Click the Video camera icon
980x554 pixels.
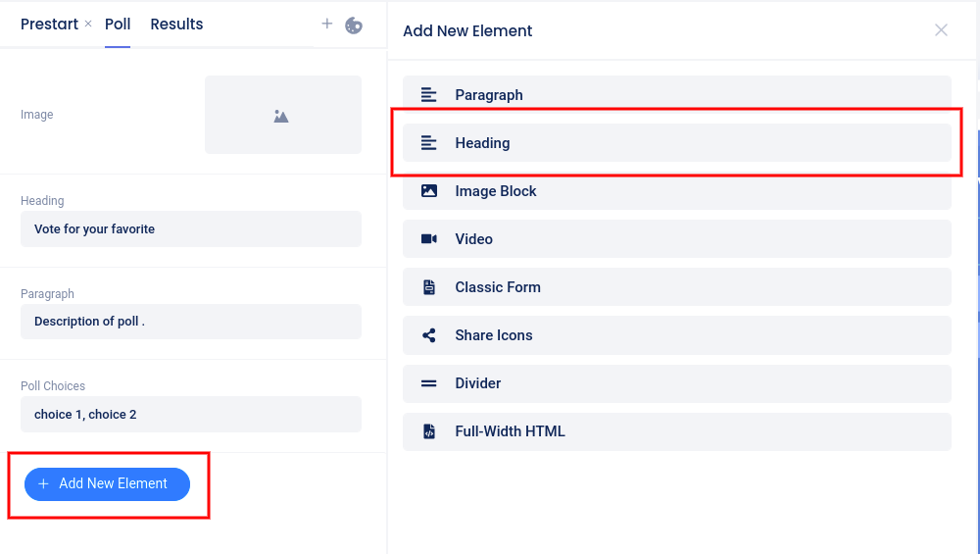[428, 239]
